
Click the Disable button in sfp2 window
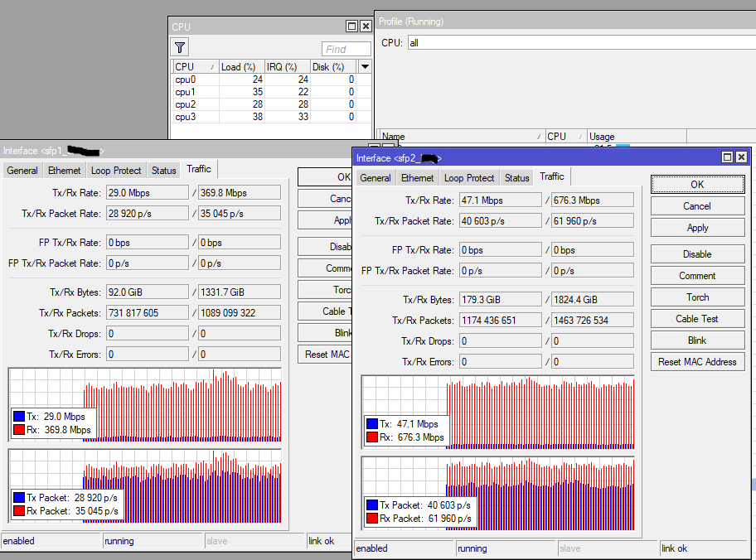[697, 254]
